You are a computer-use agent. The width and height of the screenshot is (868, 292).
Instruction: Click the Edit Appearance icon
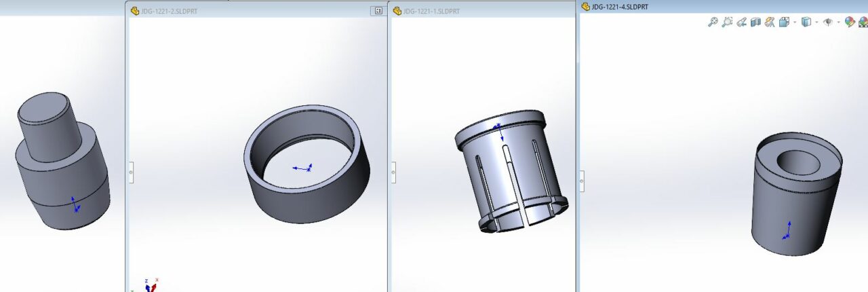click(850, 22)
